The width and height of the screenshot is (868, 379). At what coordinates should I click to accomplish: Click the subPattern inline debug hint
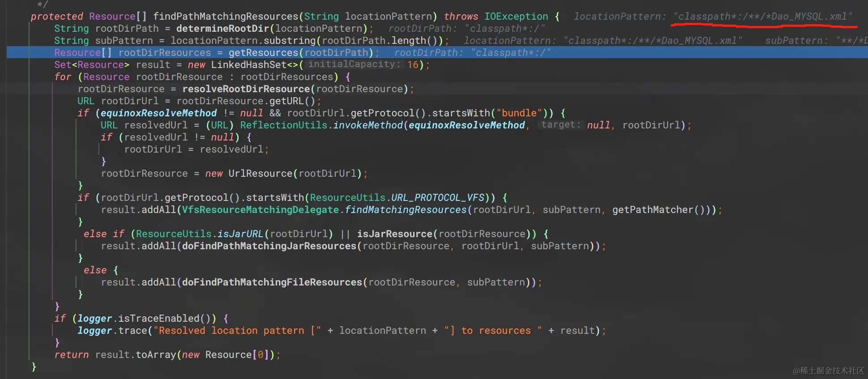pyautogui.click(x=817, y=41)
